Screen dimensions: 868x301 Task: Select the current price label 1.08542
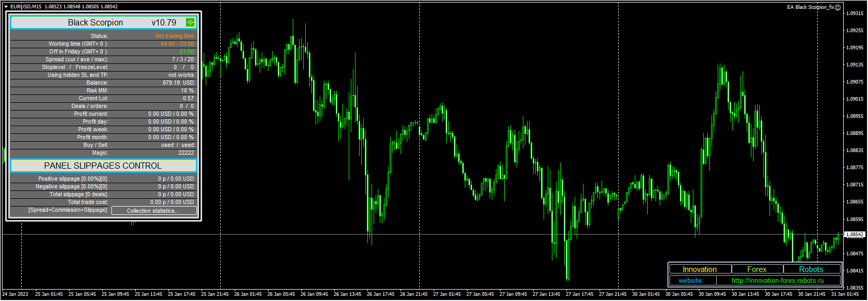(x=855, y=235)
